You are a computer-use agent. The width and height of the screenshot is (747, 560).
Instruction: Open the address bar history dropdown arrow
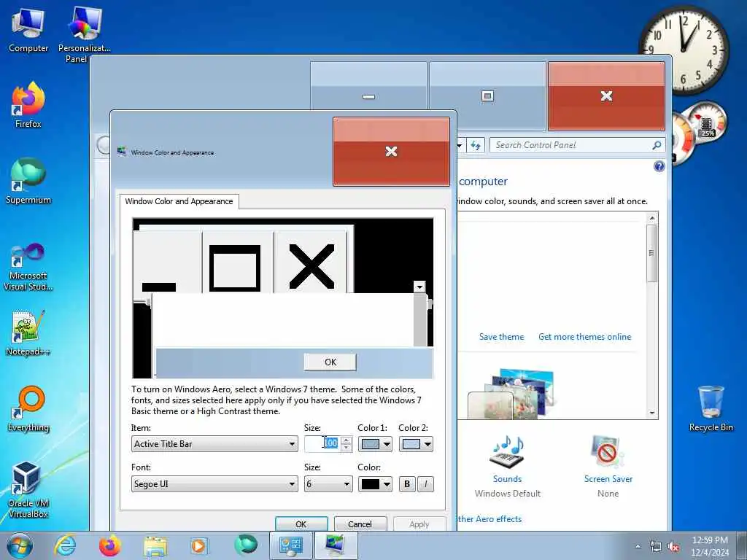[460, 145]
